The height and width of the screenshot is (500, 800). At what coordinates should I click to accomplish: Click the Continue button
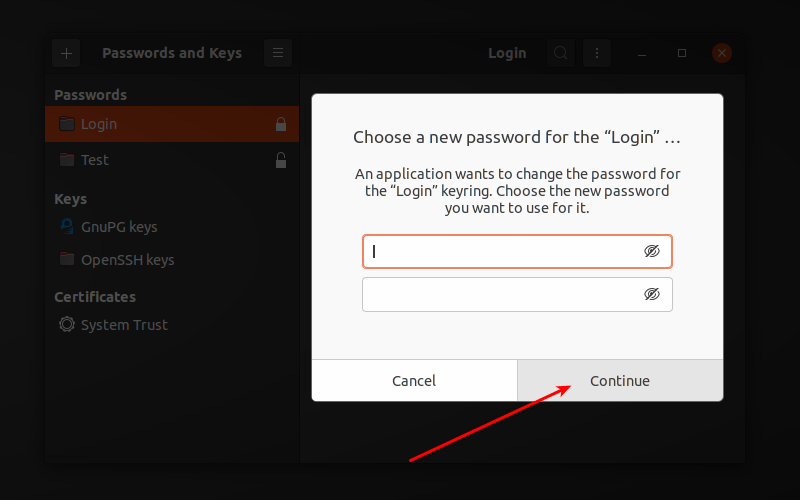pyautogui.click(x=620, y=381)
